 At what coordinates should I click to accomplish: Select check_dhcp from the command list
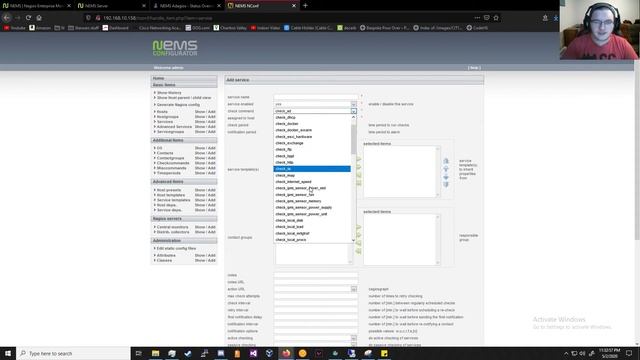click(312, 118)
